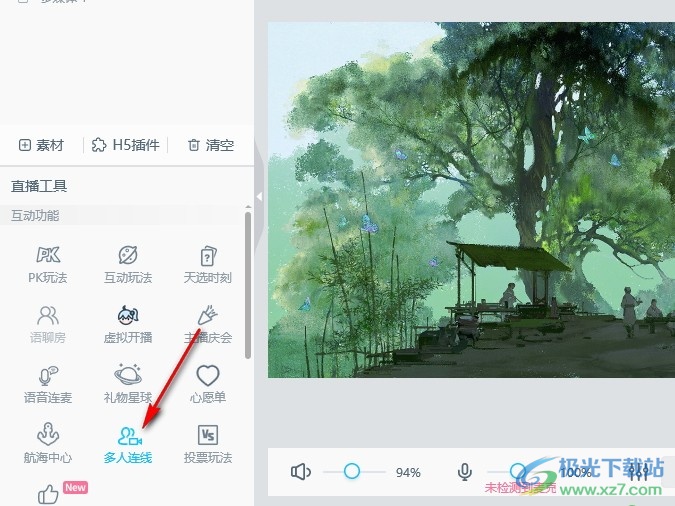675x506 pixels.
Task: Open 互动玩法 interactive games
Action: 128,264
